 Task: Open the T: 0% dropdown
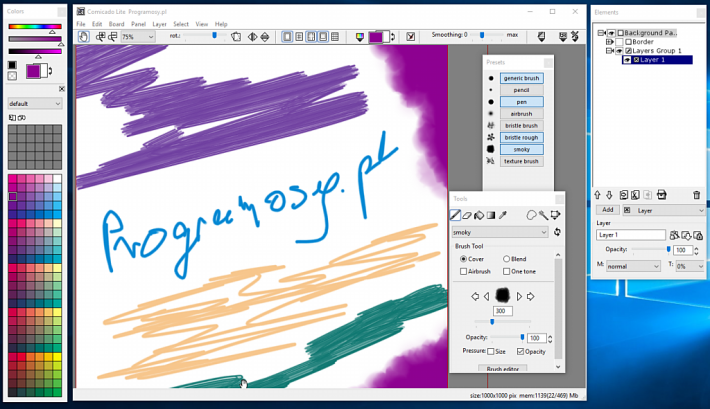(690, 266)
